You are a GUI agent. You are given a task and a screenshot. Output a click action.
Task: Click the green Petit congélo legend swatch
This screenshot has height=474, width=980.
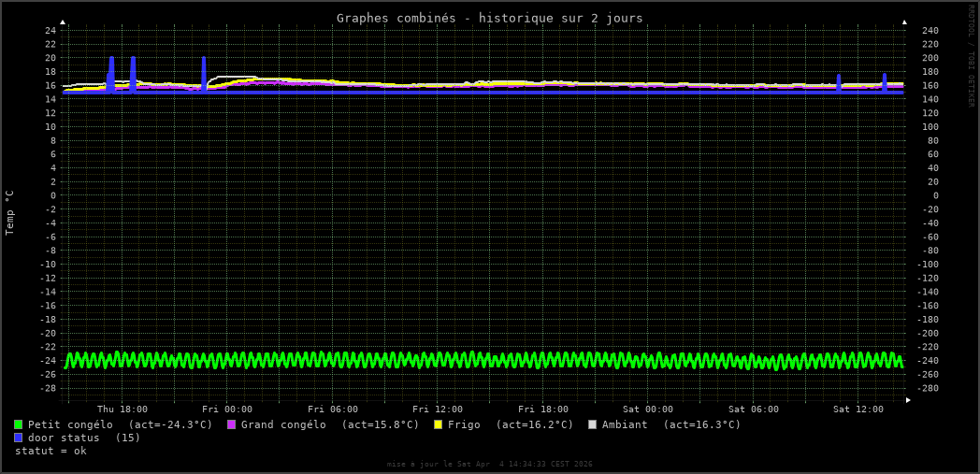[x=18, y=424]
